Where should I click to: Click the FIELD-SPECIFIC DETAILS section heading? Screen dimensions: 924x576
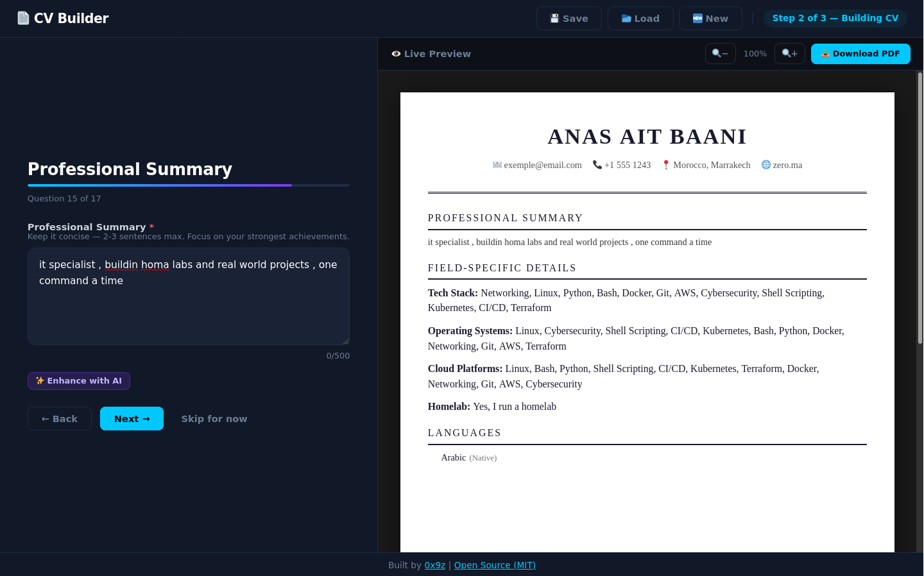[x=502, y=268]
